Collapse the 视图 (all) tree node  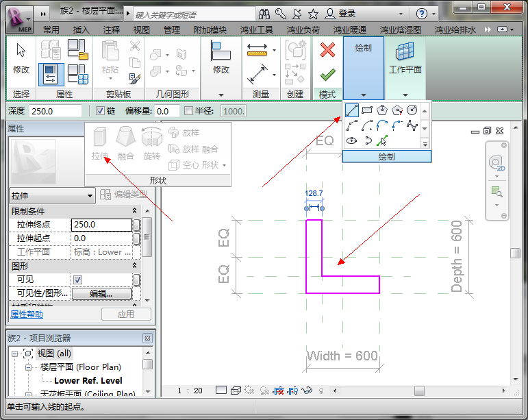coord(14,354)
